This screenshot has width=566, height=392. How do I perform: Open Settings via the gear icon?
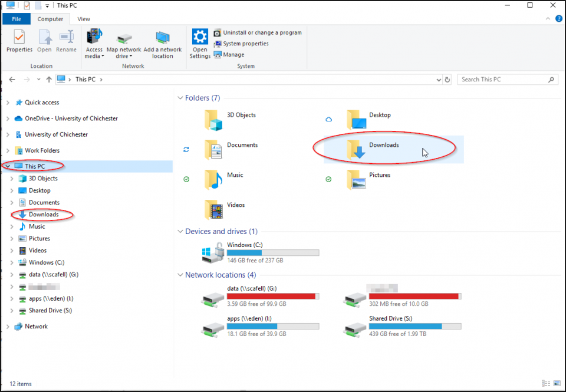pos(200,43)
